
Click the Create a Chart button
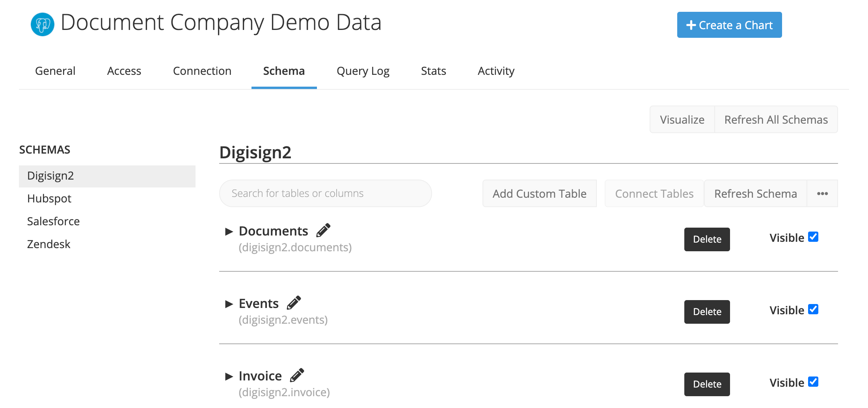729,25
